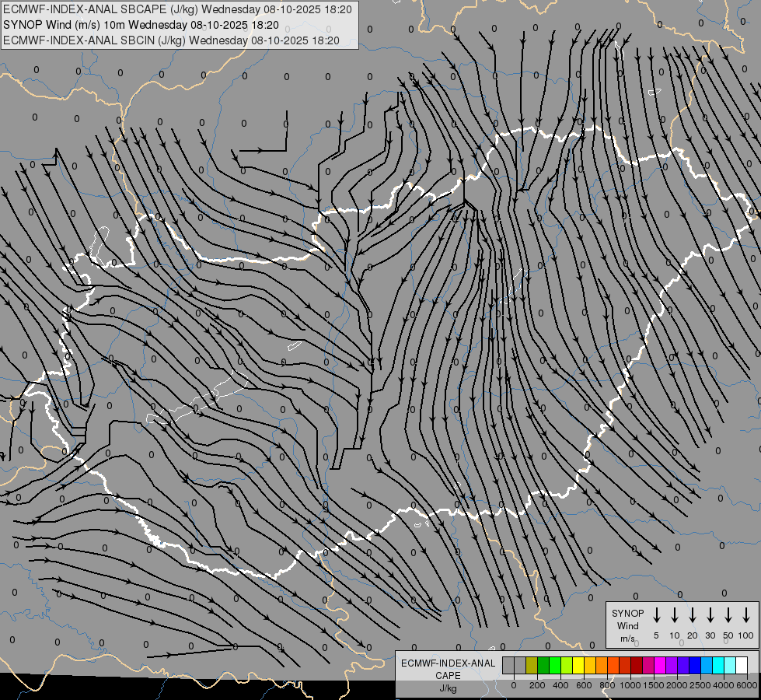Pick the pale cyan swatch beside white

tap(730, 665)
